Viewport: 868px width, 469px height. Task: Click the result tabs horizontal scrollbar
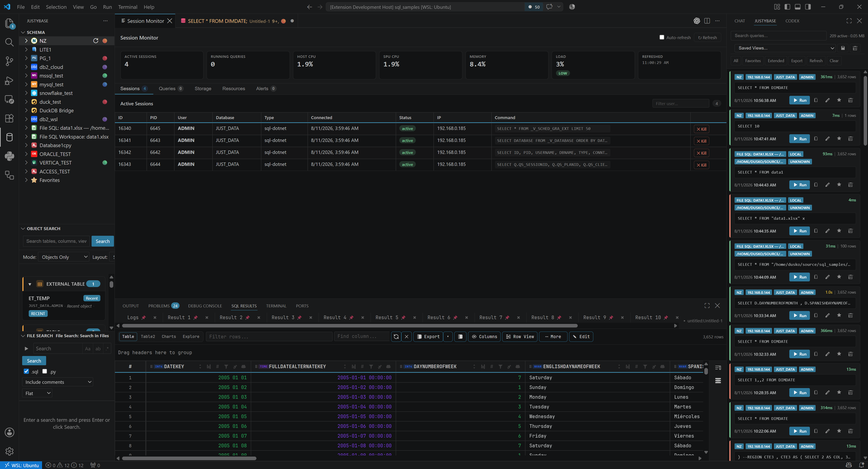(x=350, y=326)
